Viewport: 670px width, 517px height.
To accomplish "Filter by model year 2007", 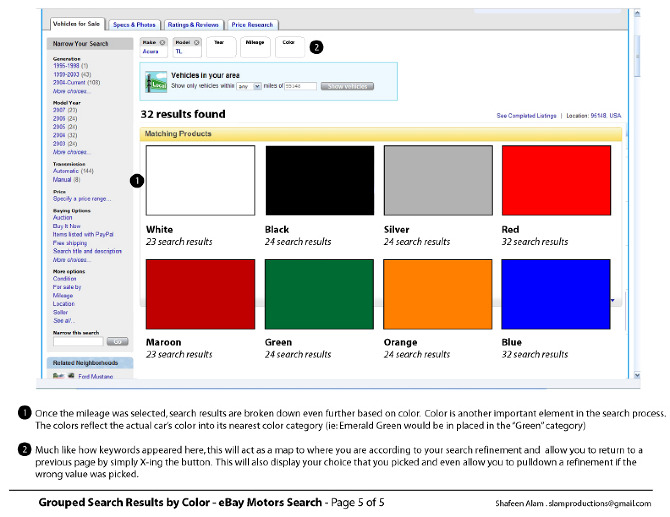I will click(x=59, y=110).
